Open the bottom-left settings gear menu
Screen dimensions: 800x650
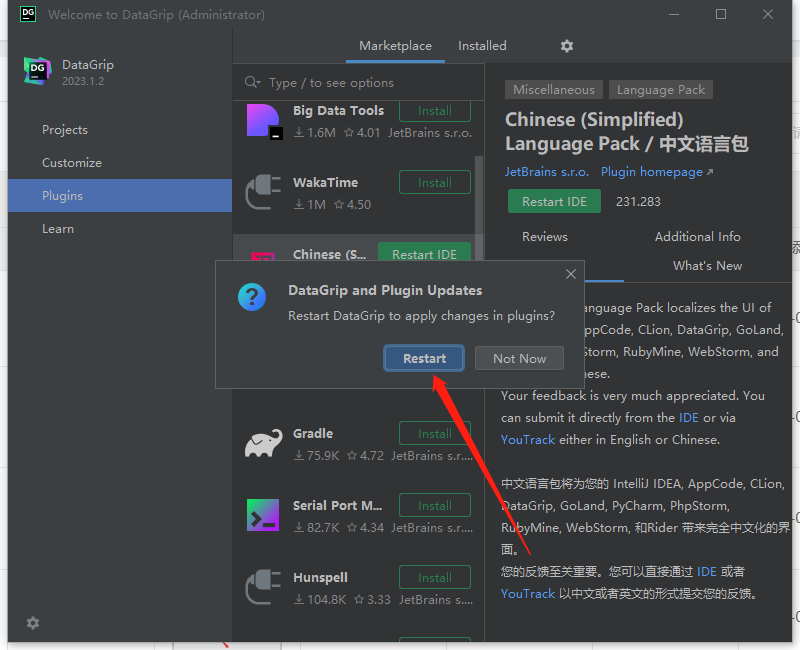tap(33, 623)
